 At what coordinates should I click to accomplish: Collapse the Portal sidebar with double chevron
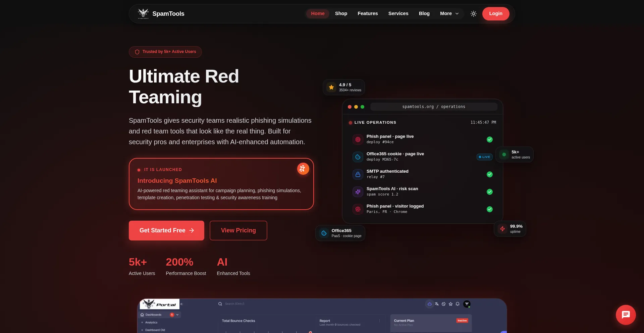click(x=181, y=304)
